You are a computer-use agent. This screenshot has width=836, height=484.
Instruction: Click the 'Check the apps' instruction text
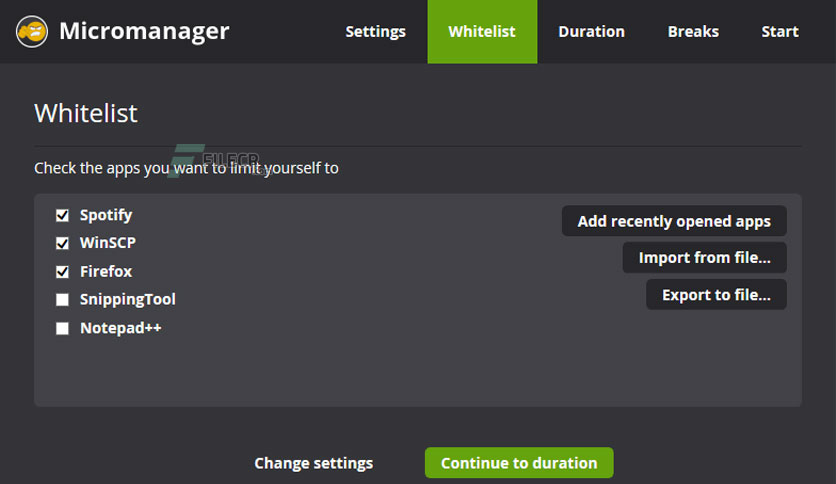(x=186, y=168)
